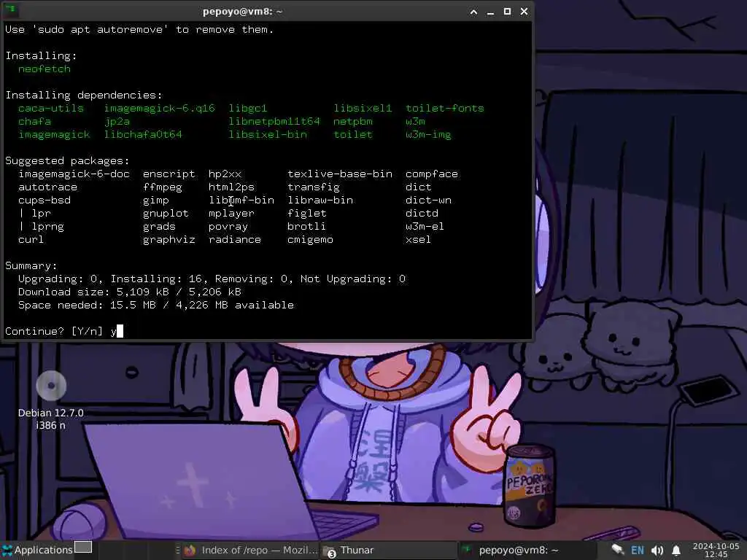
Task: Click the taskbar window list handle before Firefox
Action: tap(178, 550)
